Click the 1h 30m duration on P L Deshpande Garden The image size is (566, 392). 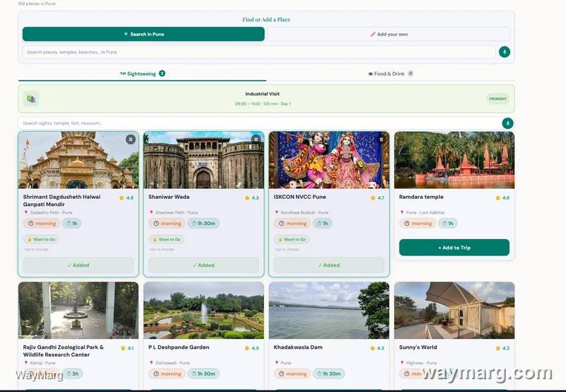pyautogui.click(x=204, y=374)
